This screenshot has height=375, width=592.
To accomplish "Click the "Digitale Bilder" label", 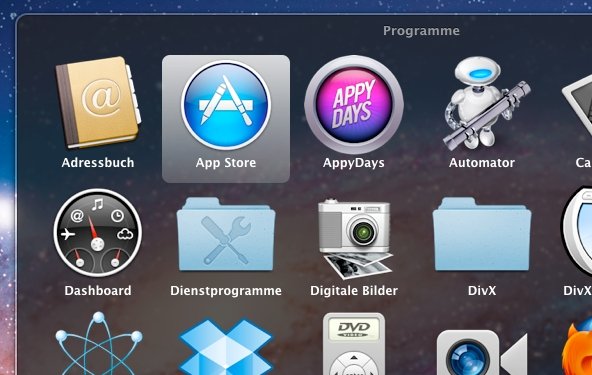I will click(x=354, y=291).
